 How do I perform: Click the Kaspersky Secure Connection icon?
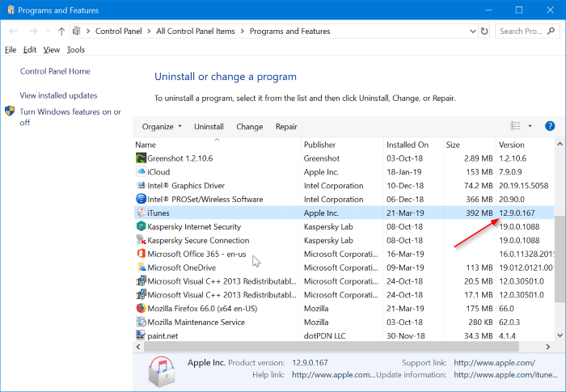pyautogui.click(x=141, y=240)
